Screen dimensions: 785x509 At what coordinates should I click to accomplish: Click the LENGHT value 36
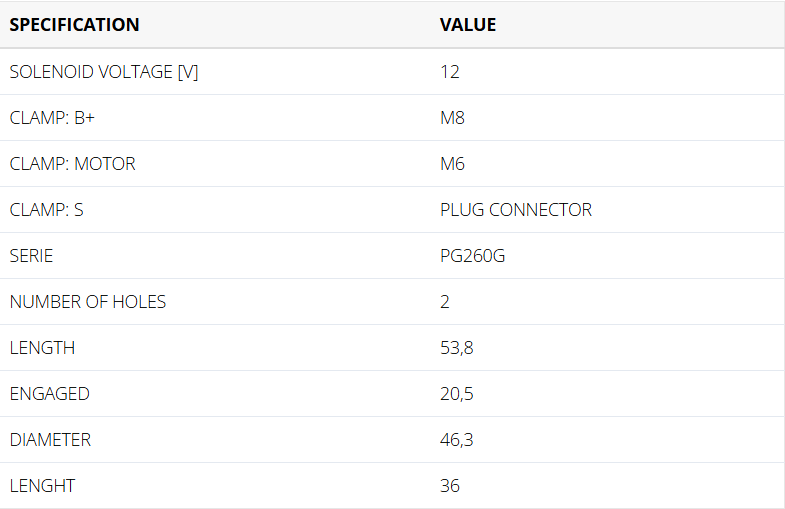click(450, 486)
